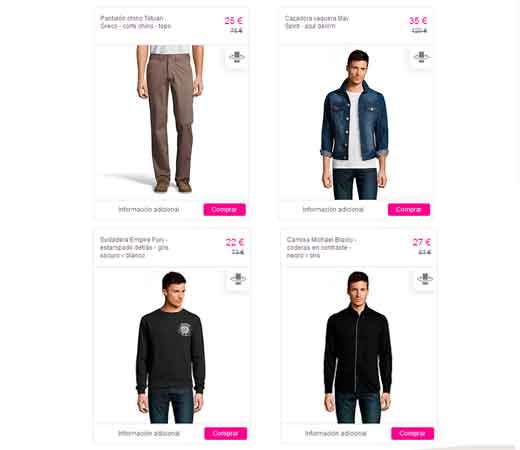The height and width of the screenshot is (450, 520).
Task: Select the blue denim jacket photo
Action: tap(355, 124)
